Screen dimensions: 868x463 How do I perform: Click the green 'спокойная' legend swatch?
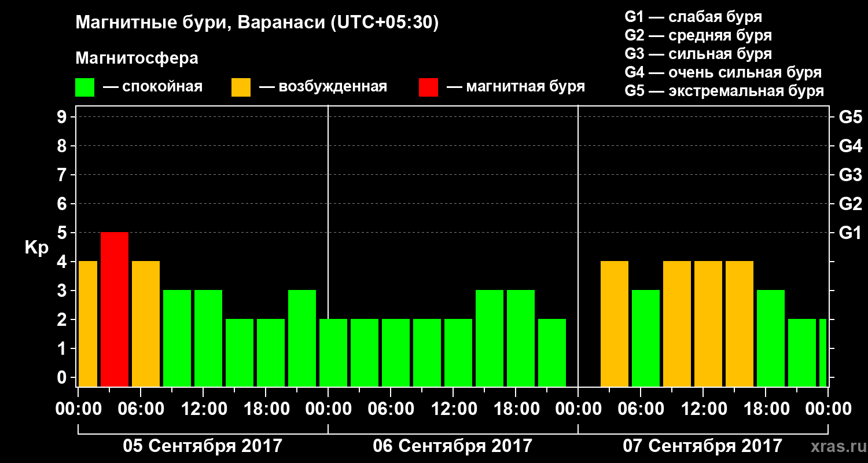click(x=84, y=87)
